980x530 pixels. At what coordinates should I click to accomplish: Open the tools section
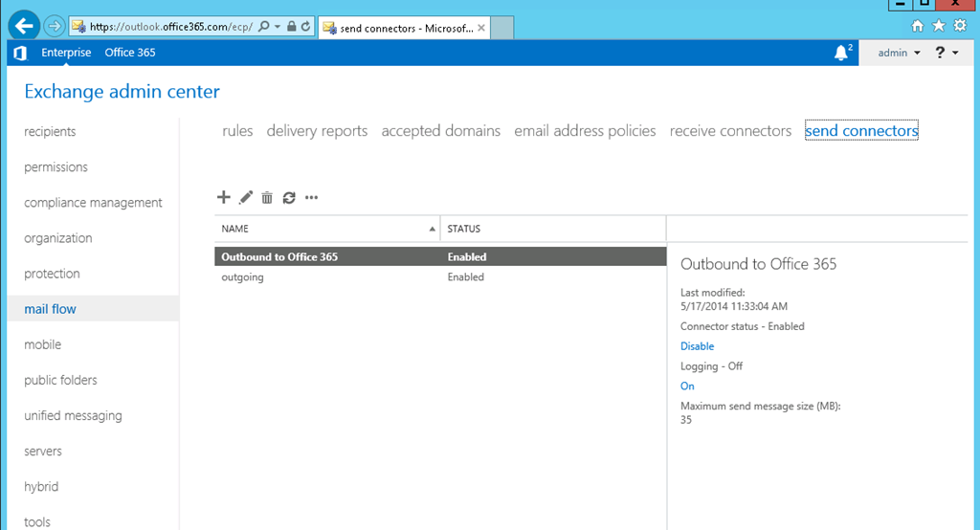click(x=37, y=522)
